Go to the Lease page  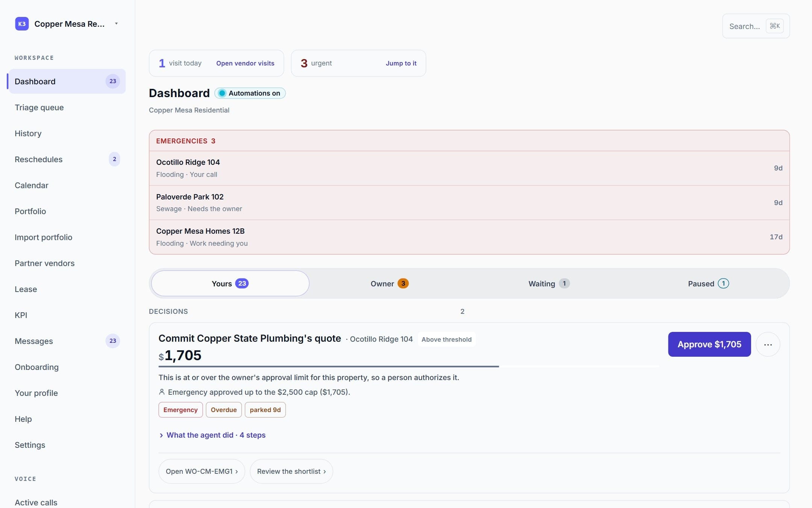(67, 289)
